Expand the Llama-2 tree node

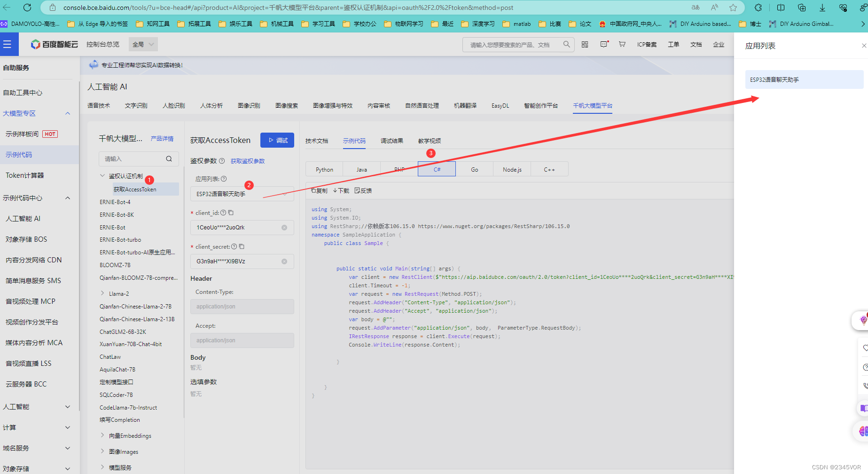point(102,293)
